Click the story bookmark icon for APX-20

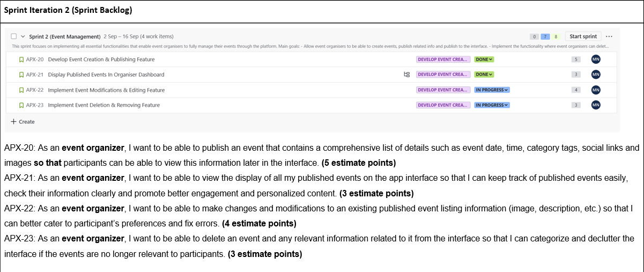(21, 60)
